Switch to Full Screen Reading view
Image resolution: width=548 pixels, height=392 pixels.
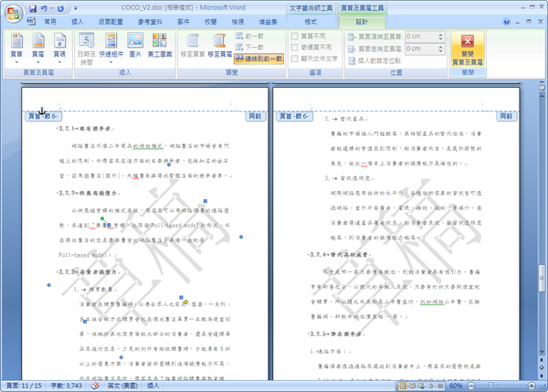[413, 386]
